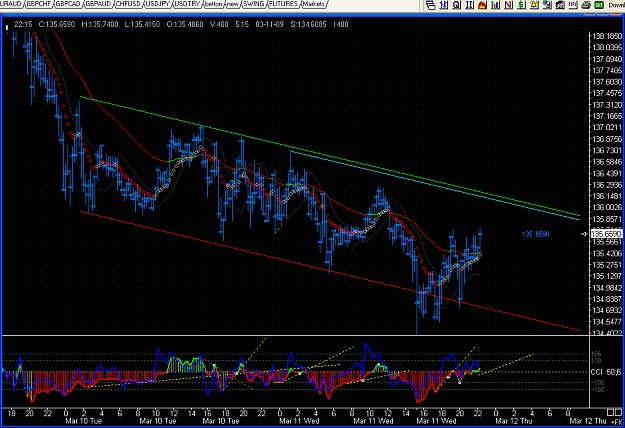Image resolution: width=625 pixels, height=428 pixels.
Task: Switch to the USDTRY tab
Action: [x=187, y=4]
